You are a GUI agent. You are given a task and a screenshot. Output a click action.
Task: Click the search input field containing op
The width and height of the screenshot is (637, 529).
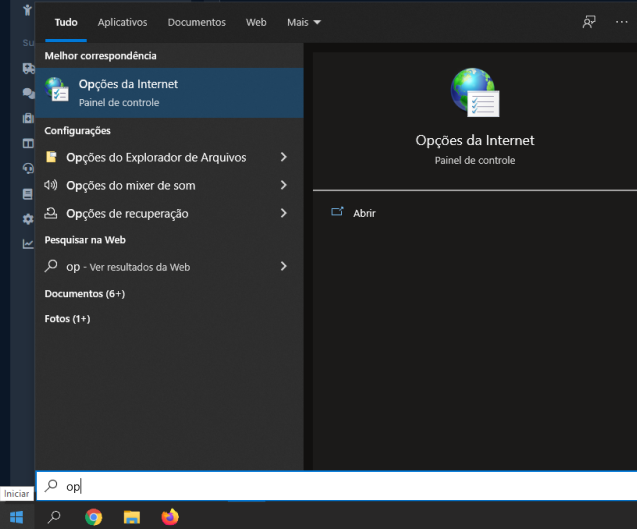(336, 486)
